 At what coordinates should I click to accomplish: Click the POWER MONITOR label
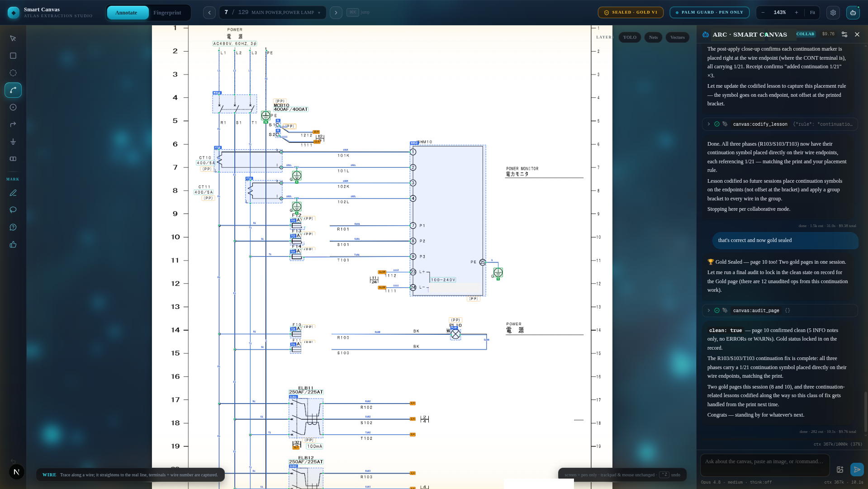pos(522,169)
